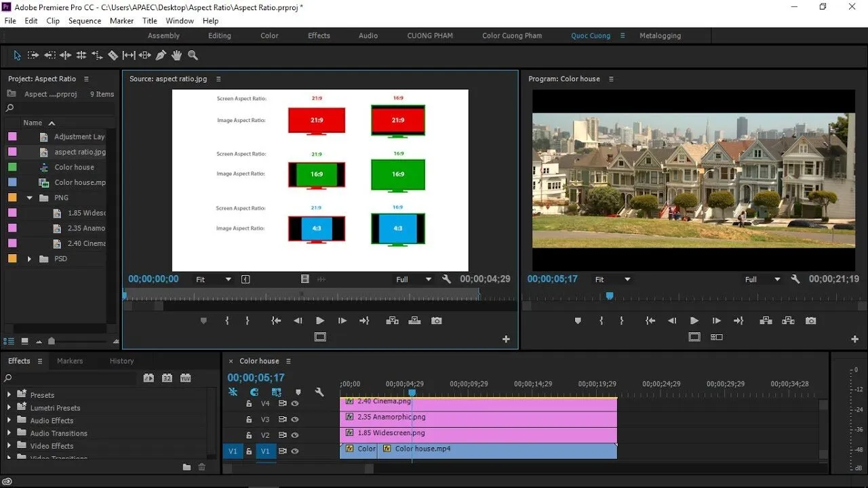Open timeline display settings wrench
Screen dimensions: 868x488
tap(319, 392)
